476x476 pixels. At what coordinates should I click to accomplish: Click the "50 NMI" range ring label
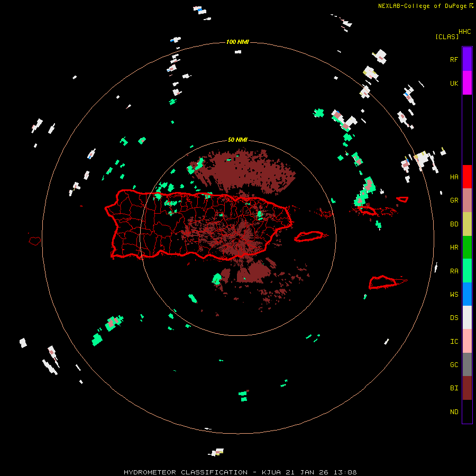(x=237, y=140)
